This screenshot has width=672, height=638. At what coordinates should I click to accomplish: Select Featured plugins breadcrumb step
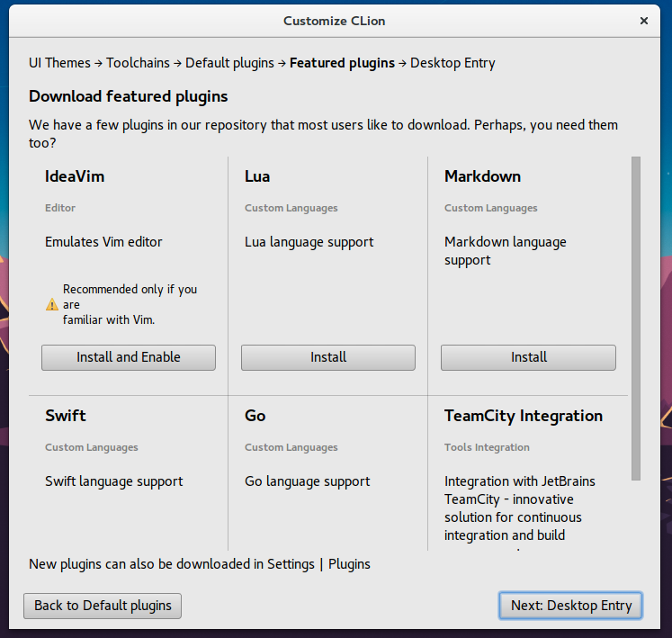click(342, 63)
